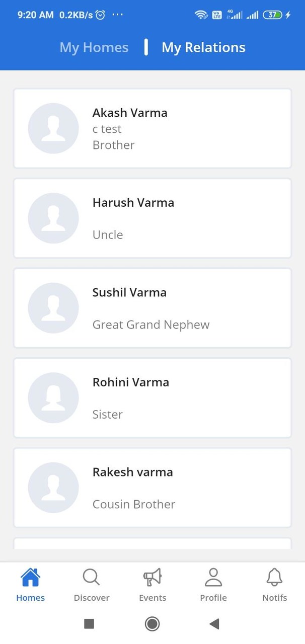
Task: Tap Rohini Varma's avatar placeholder
Action: [53, 398]
